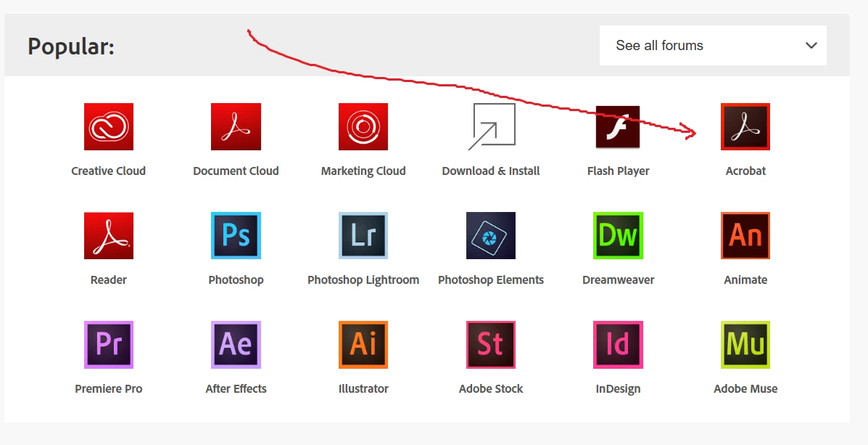
Task: Click the Illustrator text label
Action: point(363,389)
